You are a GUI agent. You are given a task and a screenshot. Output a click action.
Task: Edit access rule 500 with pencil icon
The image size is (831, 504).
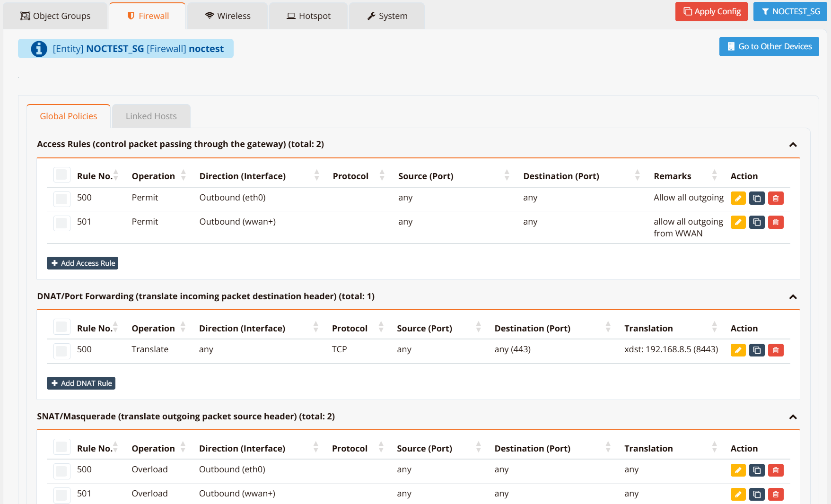coord(738,199)
